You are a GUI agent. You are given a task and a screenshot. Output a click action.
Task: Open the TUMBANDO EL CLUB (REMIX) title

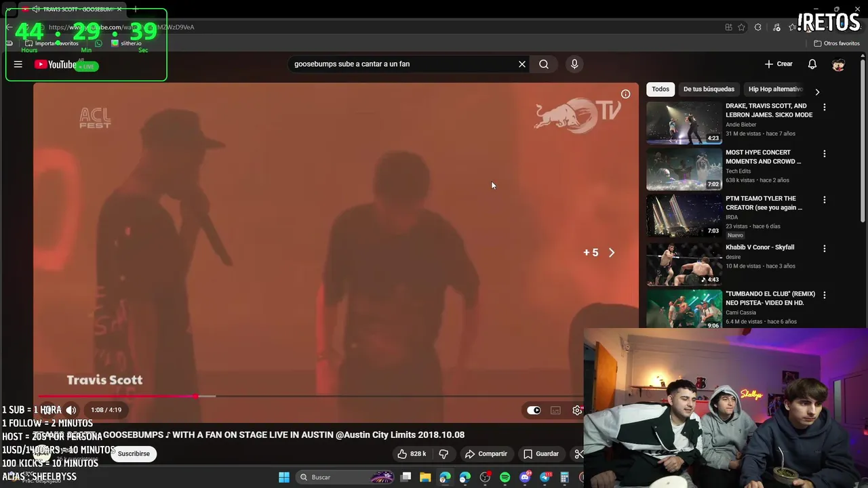(770, 298)
